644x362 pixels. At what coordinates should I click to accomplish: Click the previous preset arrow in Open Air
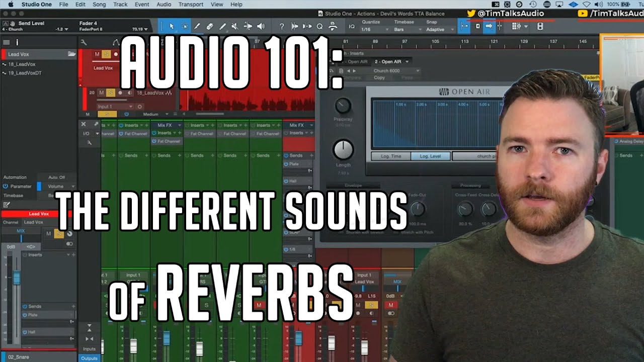348,71
